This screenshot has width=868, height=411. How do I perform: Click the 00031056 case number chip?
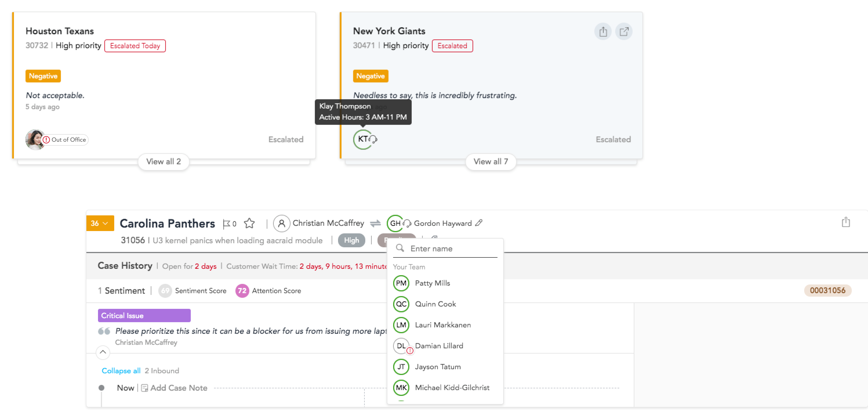828,291
